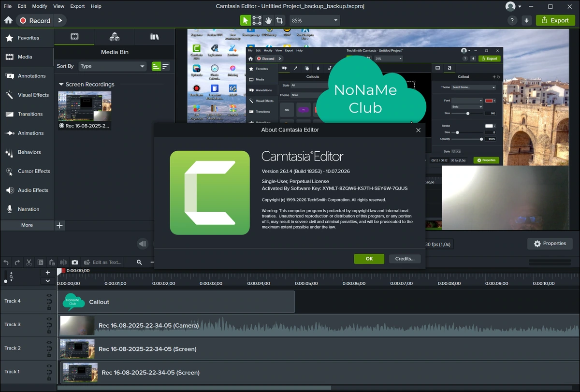The image size is (580, 392).
Task: Set Media Bin sort order descending
Action: click(x=165, y=66)
